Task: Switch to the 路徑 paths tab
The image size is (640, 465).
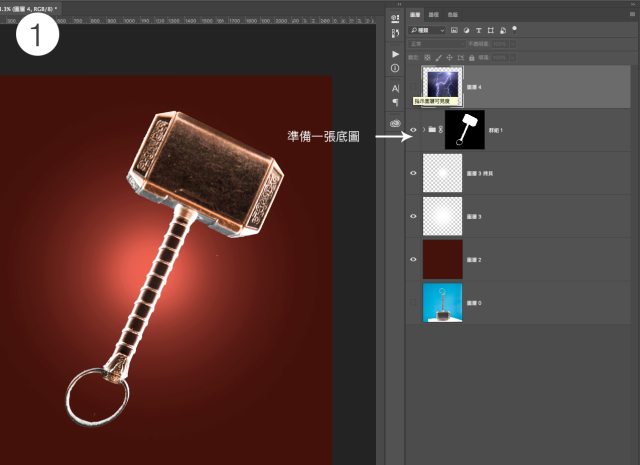Action: [433, 16]
